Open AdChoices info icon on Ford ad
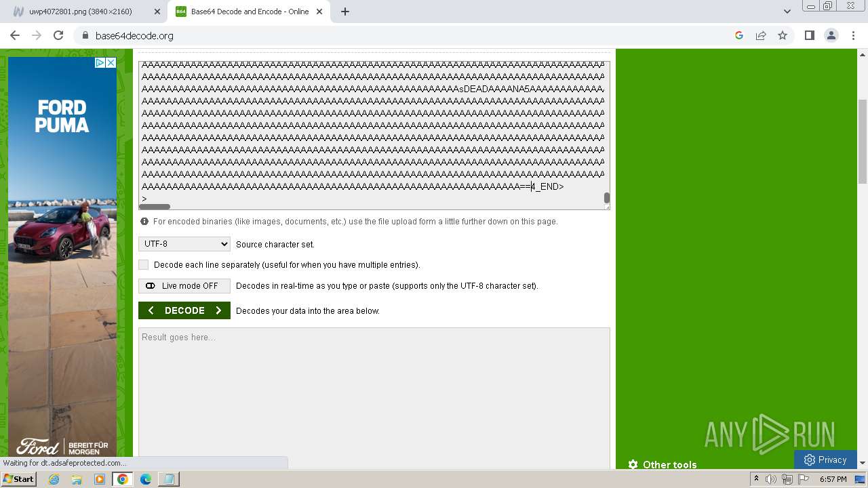Viewport: 868px width, 488px height. (x=100, y=62)
